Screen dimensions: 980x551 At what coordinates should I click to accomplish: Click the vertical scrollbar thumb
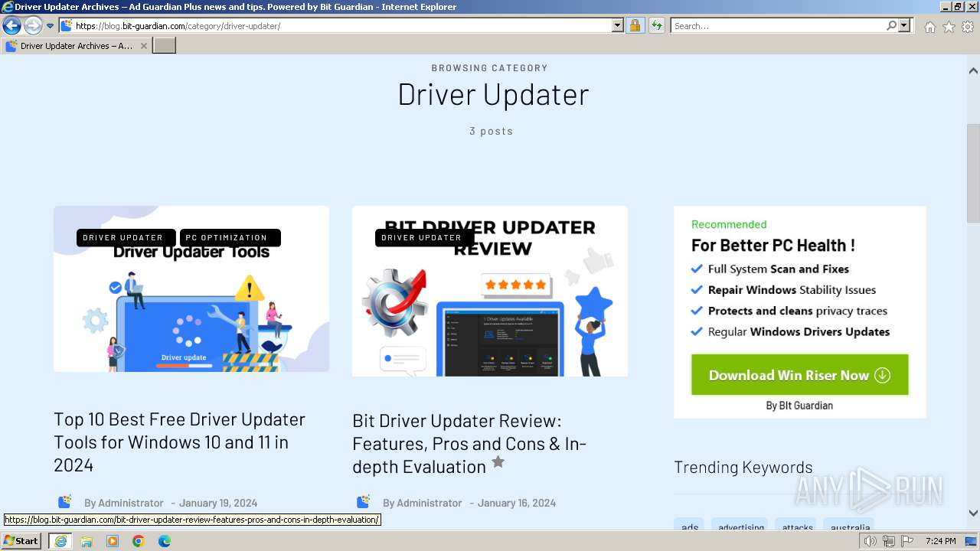pos(973,173)
